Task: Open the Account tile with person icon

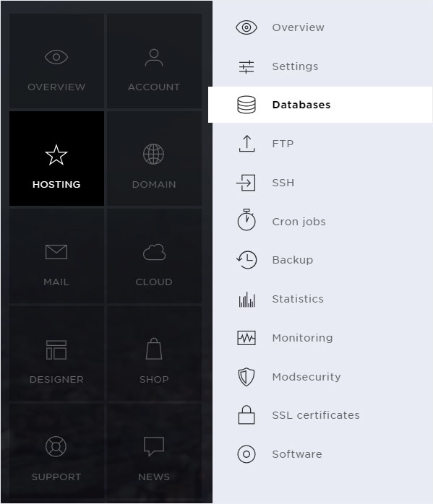Action: [154, 61]
